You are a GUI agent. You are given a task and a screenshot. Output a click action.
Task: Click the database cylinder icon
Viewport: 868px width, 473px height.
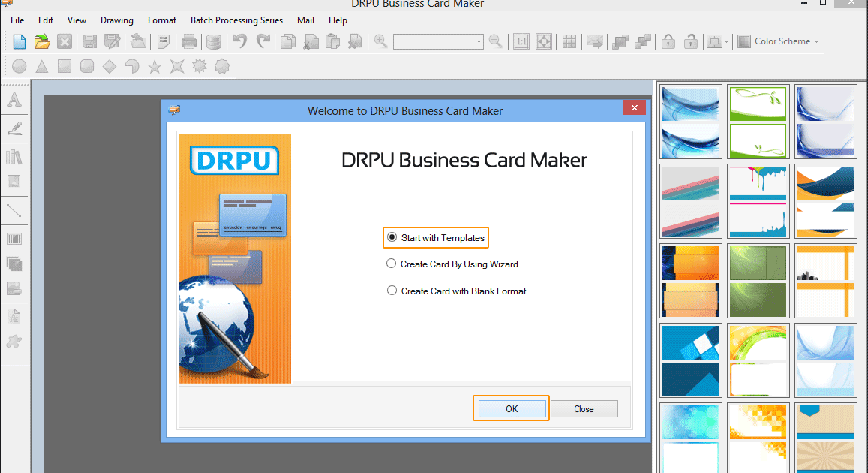(214, 41)
